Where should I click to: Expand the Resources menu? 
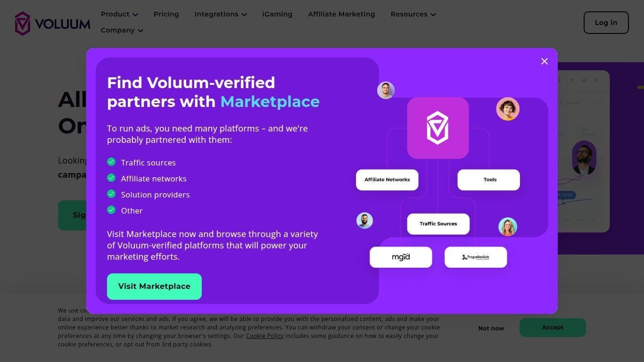tap(413, 14)
